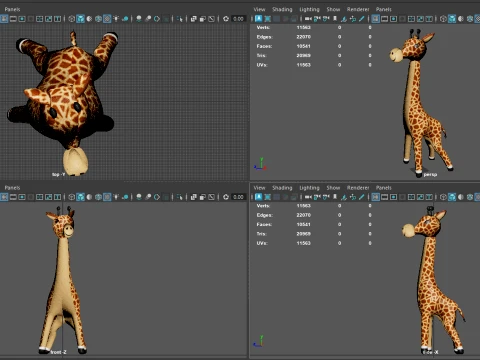The width and height of the screenshot is (480, 360).
Task: Enable screen space ambient occlusion in top-Y panel
Action: tap(139, 19)
